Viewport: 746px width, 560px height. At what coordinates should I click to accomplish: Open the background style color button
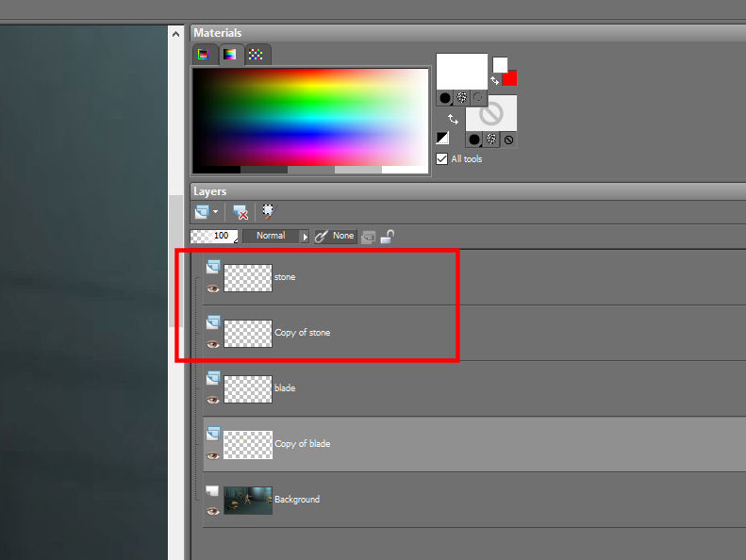[x=474, y=140]
